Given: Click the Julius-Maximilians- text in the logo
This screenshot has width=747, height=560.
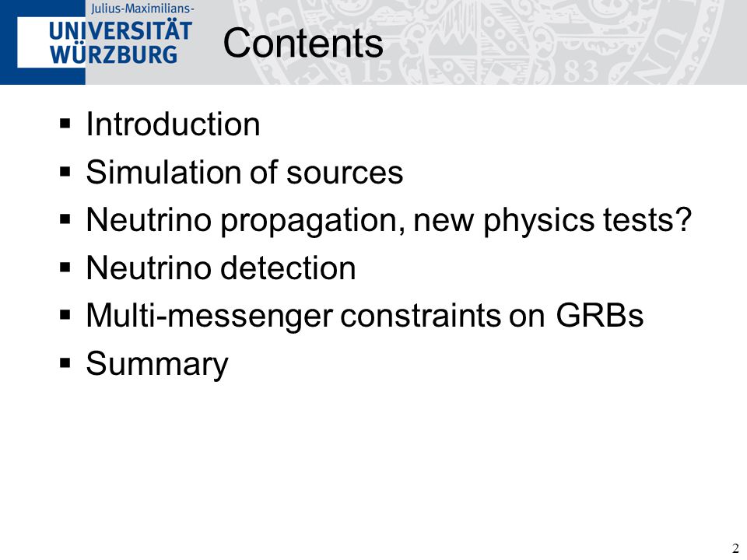Looking at the screenshot, I should [x=142, y=8].
